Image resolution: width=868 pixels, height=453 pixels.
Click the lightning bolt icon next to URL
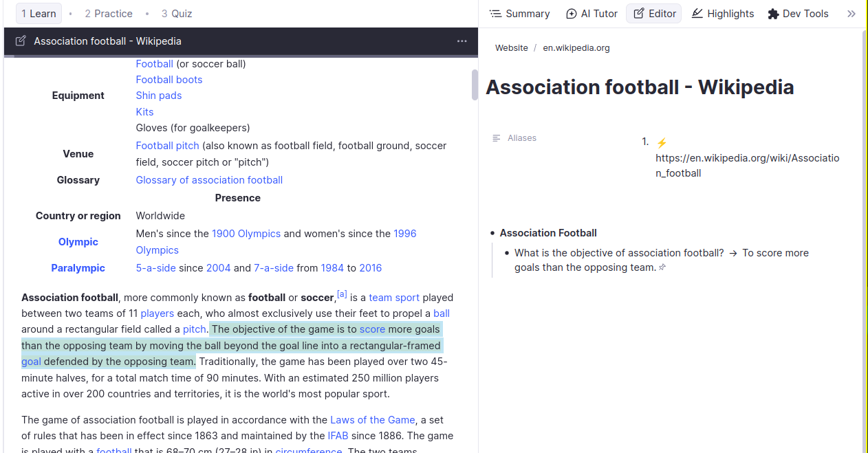[662, 143]
